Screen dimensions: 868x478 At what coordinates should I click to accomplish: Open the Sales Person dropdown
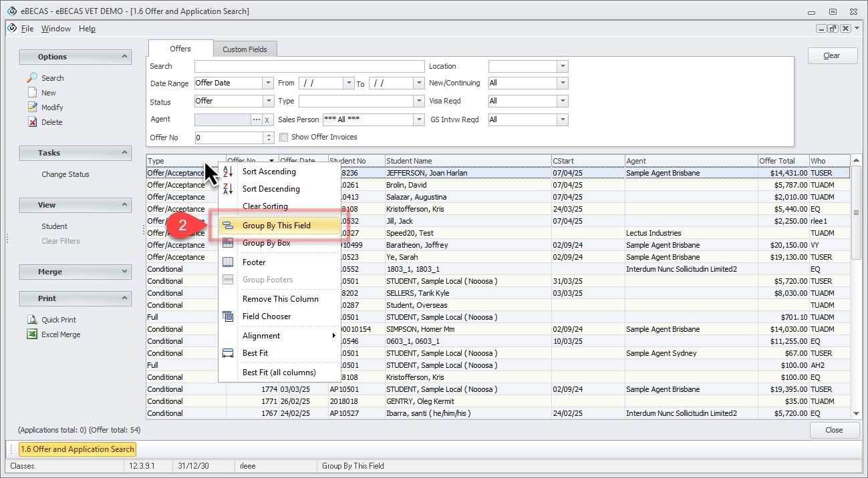click(419, 120)
